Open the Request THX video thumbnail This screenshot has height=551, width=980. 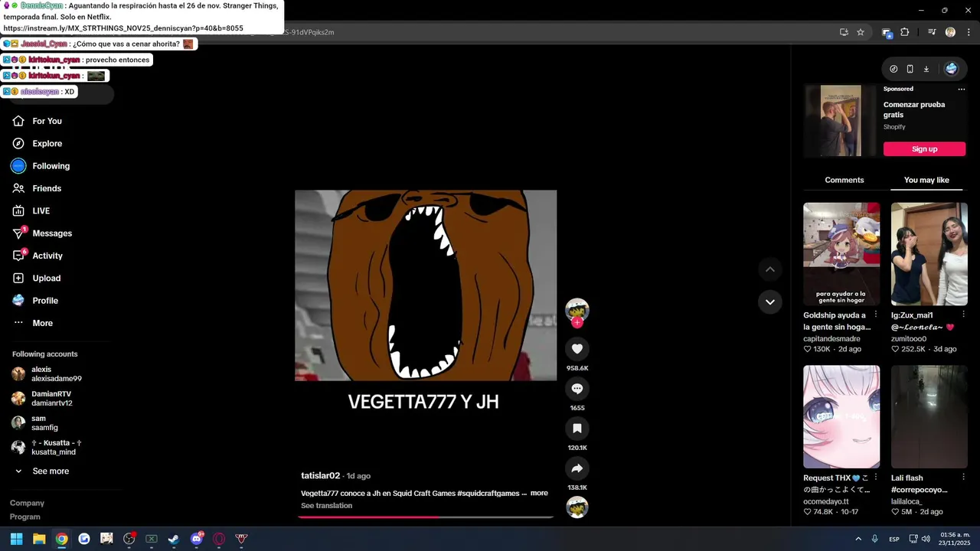click(841, 416)
